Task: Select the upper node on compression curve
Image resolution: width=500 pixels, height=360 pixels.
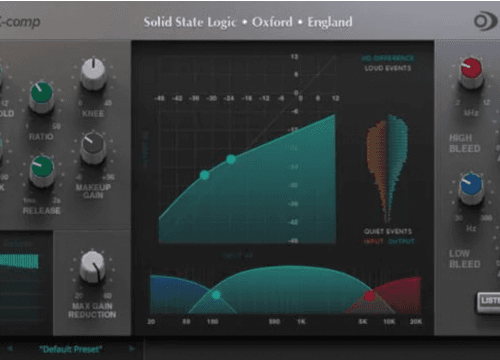Action: (x=231, y=159)
